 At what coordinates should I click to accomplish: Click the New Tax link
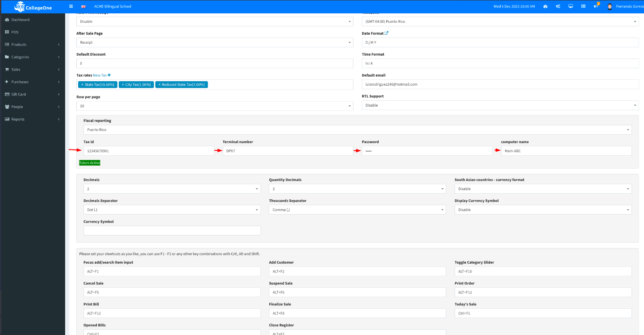[x=100, y=75]
